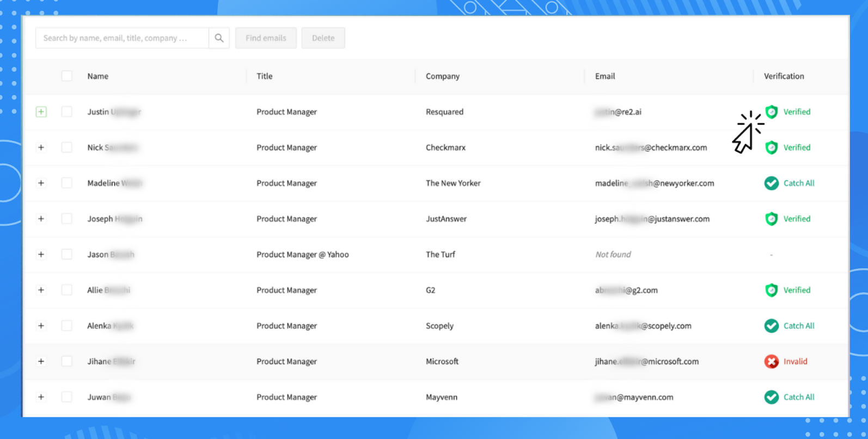Click the re2.ai email address
This screenshot has height=439, width=868.
618,112
